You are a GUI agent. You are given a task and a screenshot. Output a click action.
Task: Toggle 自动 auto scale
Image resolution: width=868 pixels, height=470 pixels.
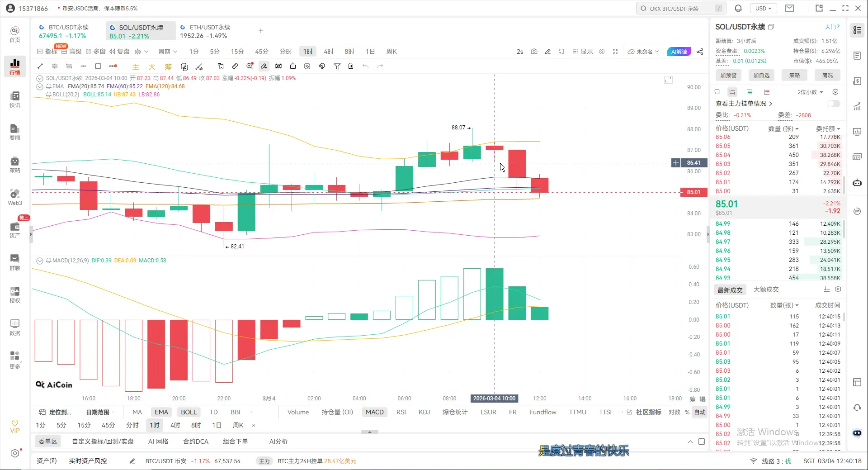pos(700,412)
